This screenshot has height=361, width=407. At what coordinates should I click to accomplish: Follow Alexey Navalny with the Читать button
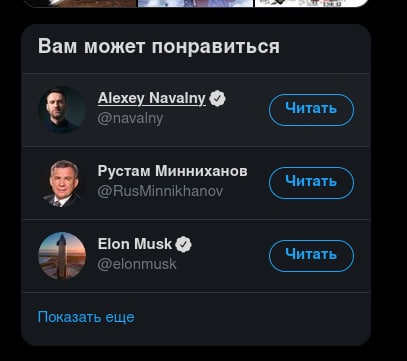tap(311, 110)
